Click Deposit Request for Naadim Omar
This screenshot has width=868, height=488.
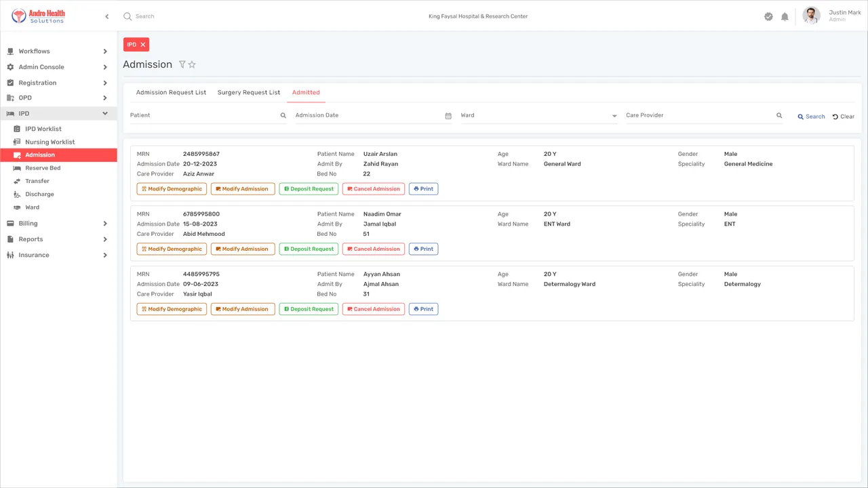[309, 249]
